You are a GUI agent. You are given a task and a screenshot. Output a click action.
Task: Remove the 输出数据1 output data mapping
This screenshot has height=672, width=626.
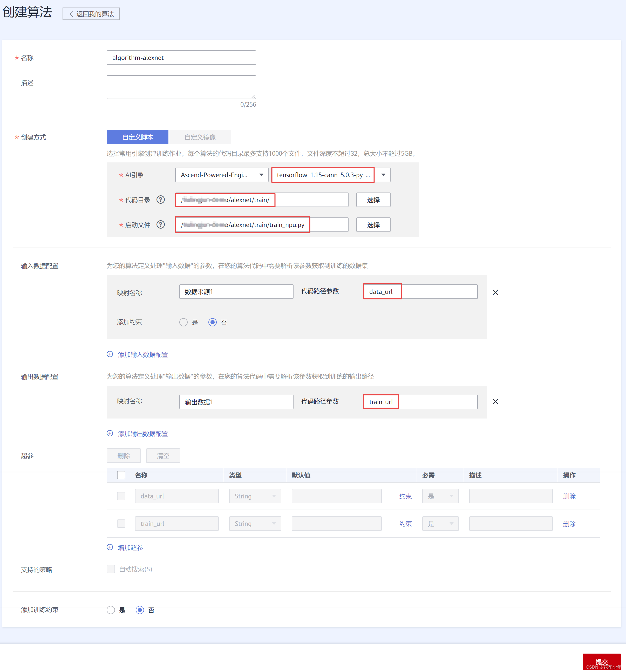[x=495, y=402]
